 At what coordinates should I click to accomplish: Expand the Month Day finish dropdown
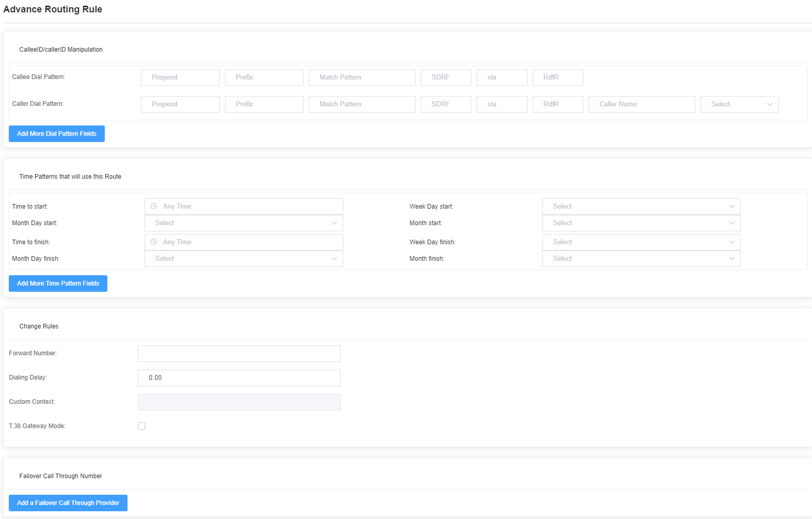pos(244,259)
